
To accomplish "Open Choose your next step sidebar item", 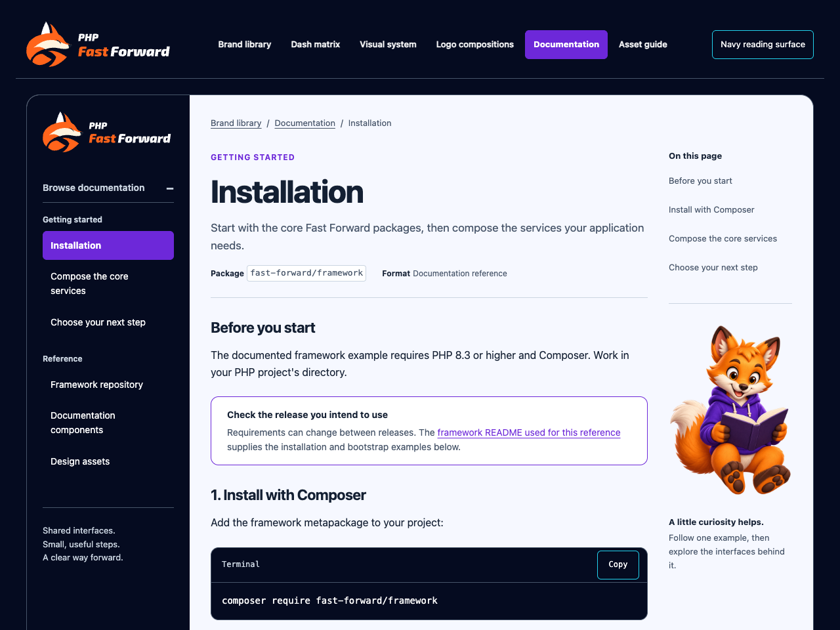I will pos(108,322).
